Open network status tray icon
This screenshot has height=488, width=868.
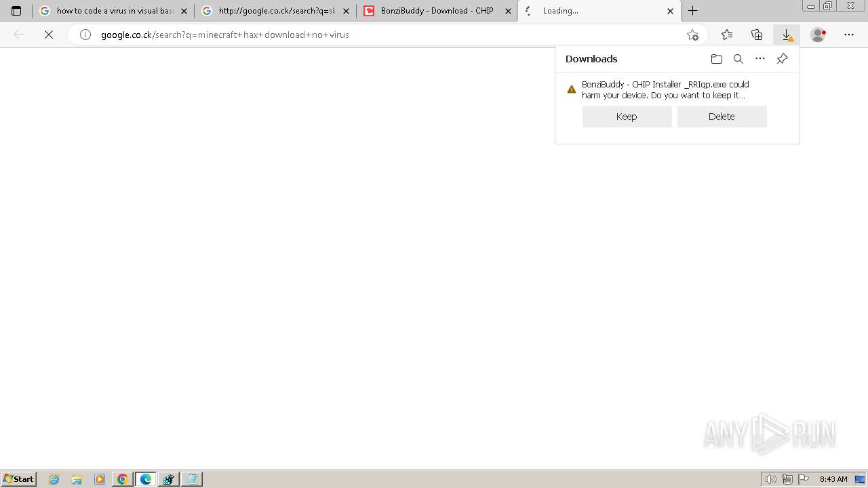787,479
